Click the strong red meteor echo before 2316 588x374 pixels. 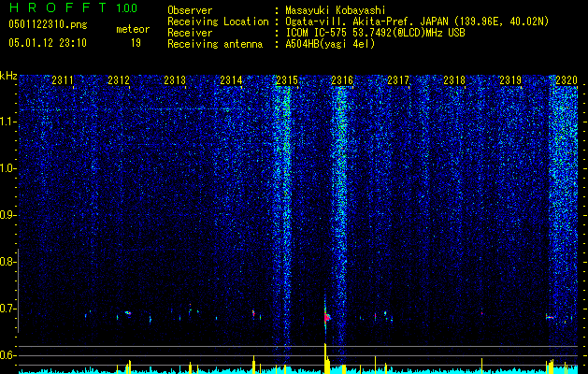pos(326,317)
